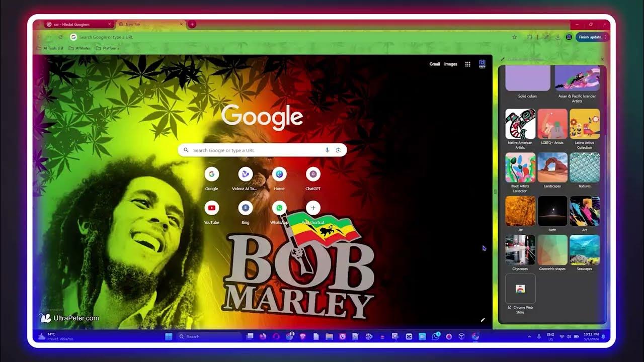
Task: Start voice search with the microphone icon
Action: click(x=327, y=150)
